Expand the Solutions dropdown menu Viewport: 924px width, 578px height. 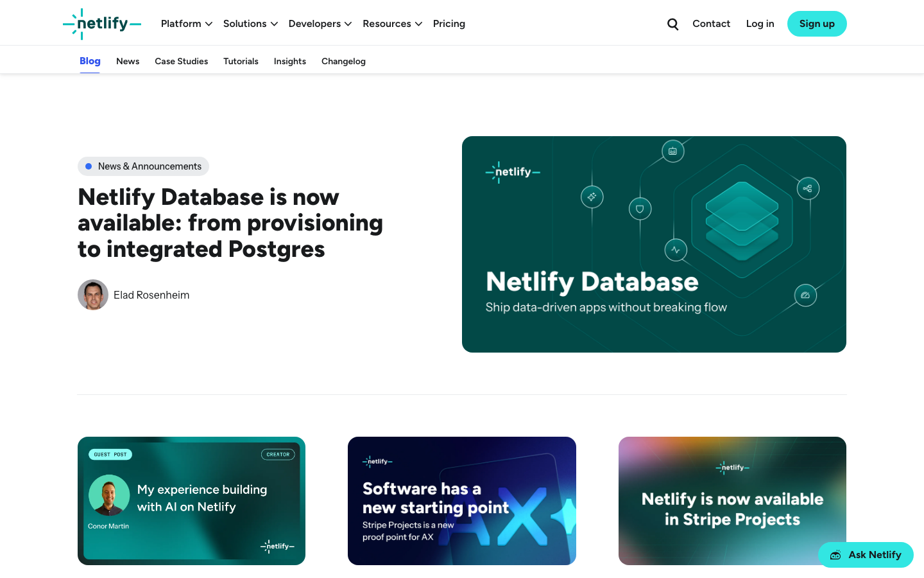pos(250,24)
